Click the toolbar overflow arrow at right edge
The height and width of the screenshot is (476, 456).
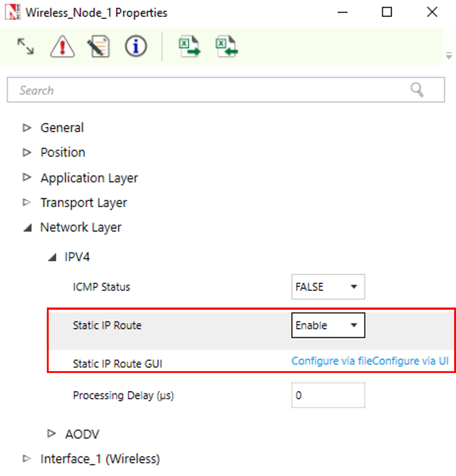(449, 56)
